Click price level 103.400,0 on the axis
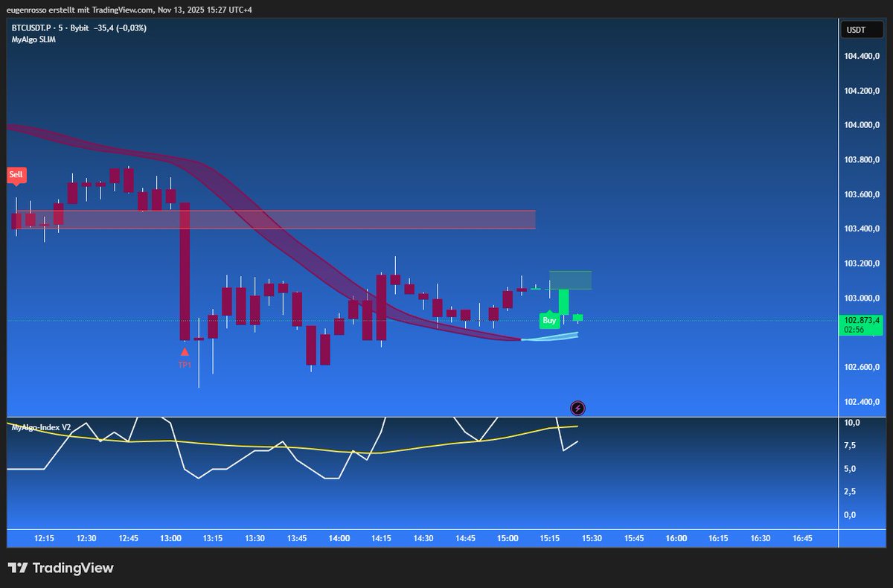 862,229
